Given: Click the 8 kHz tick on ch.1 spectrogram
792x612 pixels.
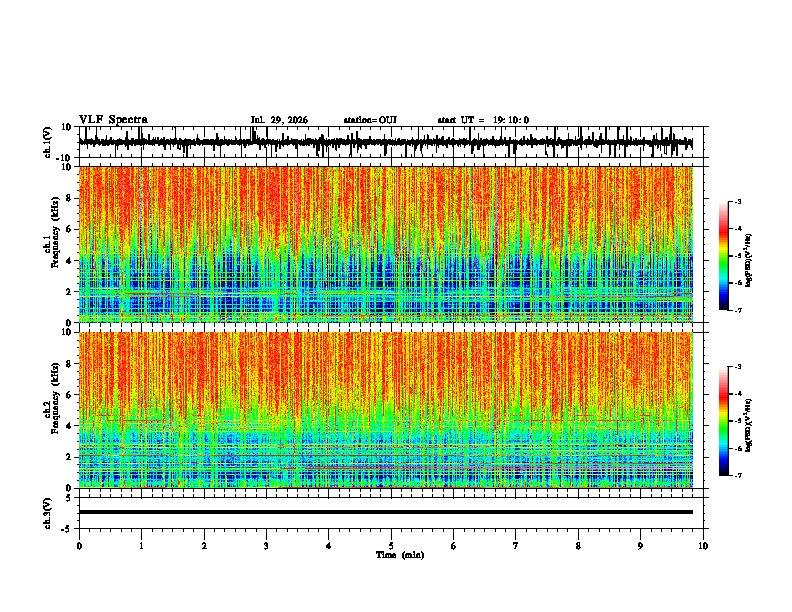Looking at the screenshot, I should [x=69, y=198].
